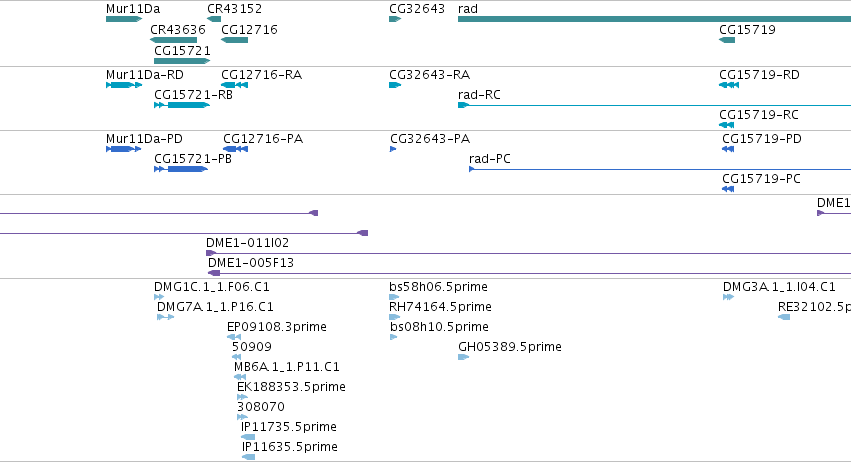Screen dimensions: 851x462
Task: Select EST RH74164.5prime
Action: click(440, 307)
